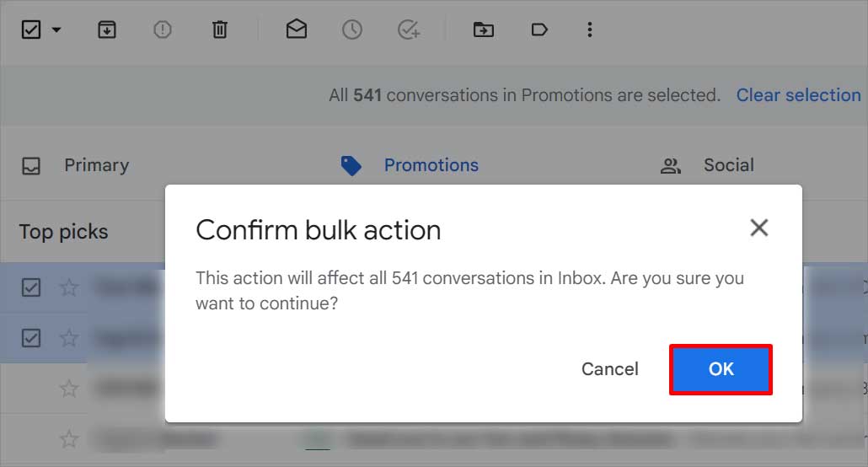Click the Clear selection link
Image resolution: width=868 pixels, height=467 pixels.
tap(798, 95)
